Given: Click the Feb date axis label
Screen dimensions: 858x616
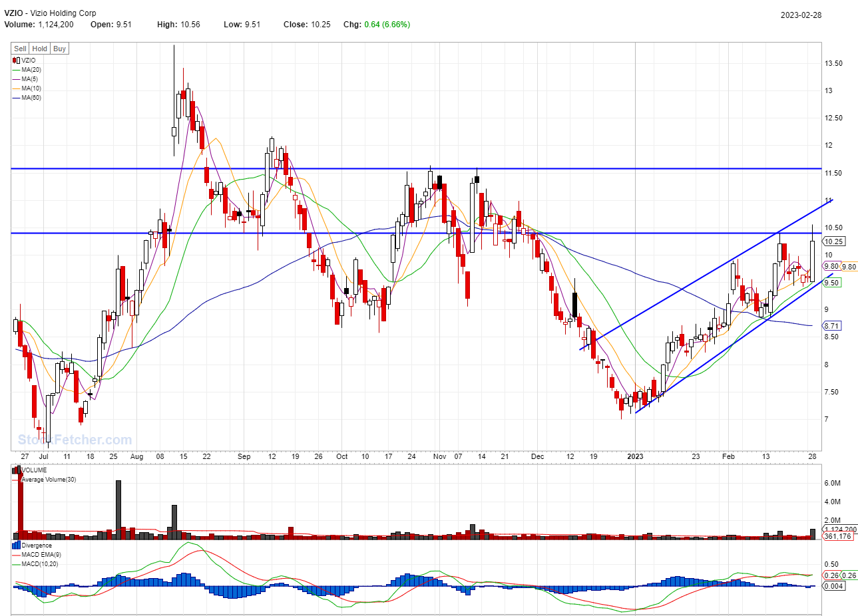Looking at the screenshot, I should 728,456.
